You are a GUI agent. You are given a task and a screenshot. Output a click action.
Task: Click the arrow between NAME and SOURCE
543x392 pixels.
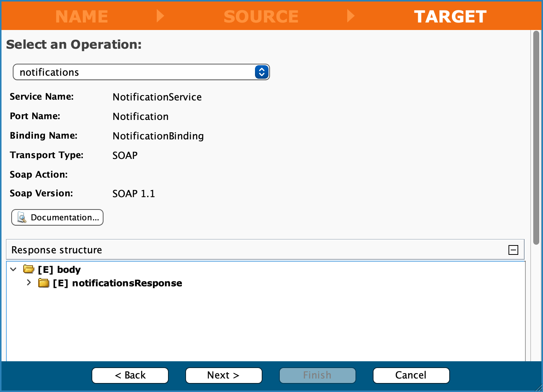pyautogui.click(x=160, y=16)
